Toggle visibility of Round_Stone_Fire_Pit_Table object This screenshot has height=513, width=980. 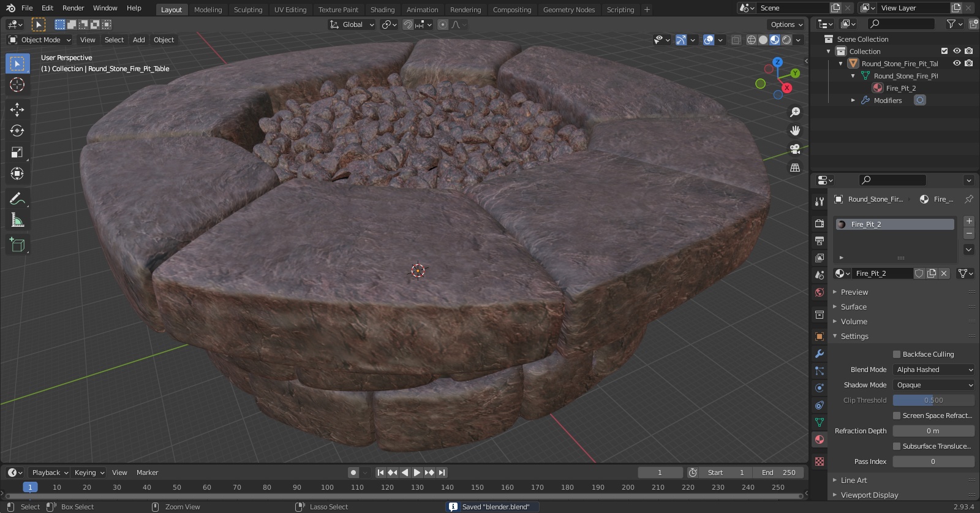(957, 63)
